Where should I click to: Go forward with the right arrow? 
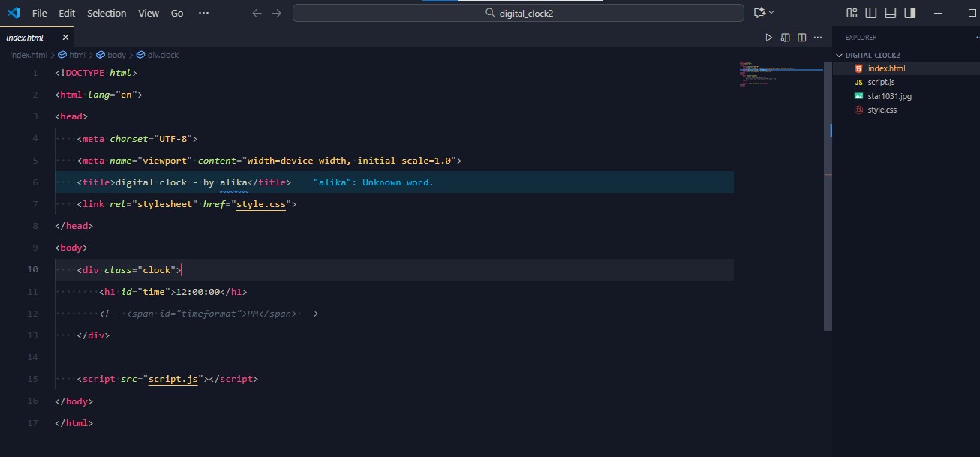point(277,13)
